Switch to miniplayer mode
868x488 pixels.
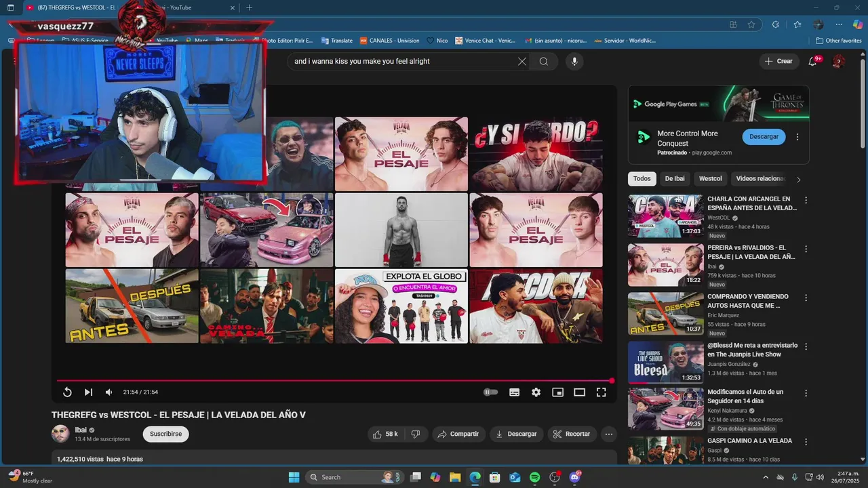pos(557,392)
